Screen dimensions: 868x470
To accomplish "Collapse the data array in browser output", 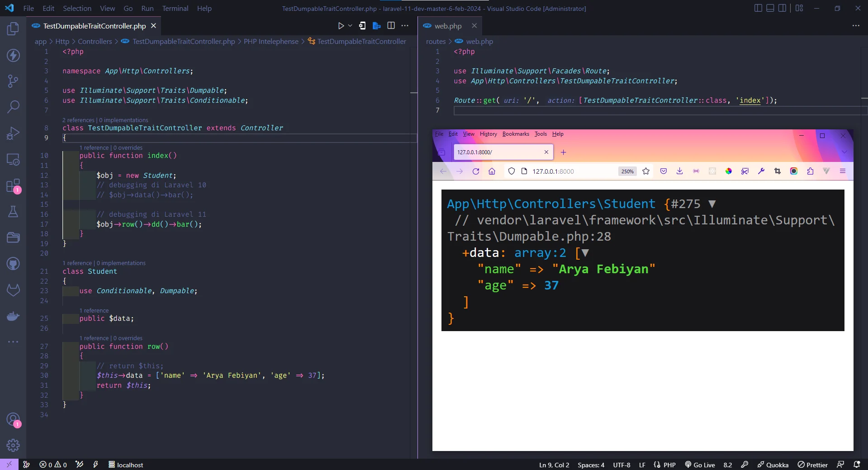I will [585, 253].
